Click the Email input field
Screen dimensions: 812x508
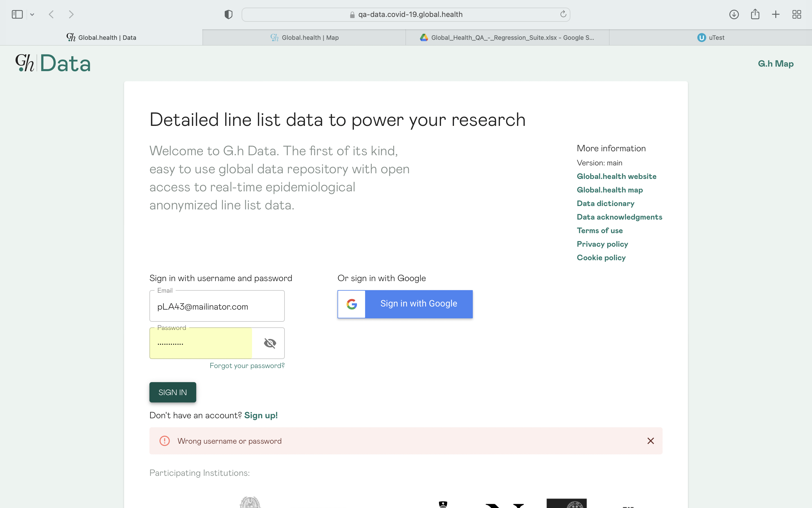217,306
